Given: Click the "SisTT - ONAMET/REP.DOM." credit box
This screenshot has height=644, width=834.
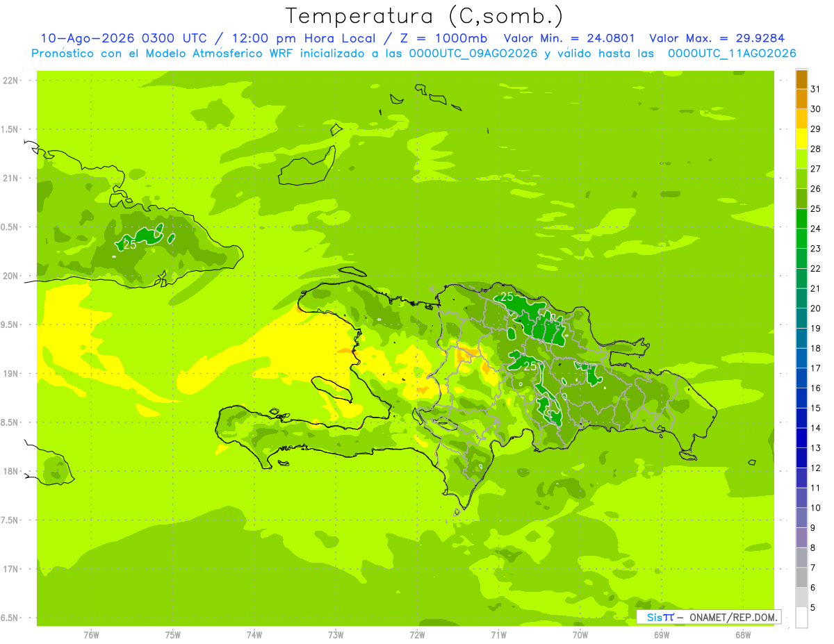Looking at the screenshot, I should pos(708,617).
